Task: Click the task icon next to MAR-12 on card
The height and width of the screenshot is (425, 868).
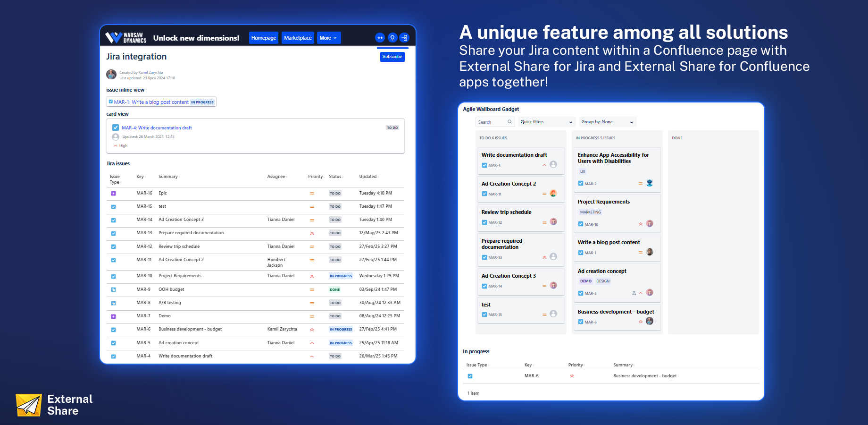Action: [484, 222]
